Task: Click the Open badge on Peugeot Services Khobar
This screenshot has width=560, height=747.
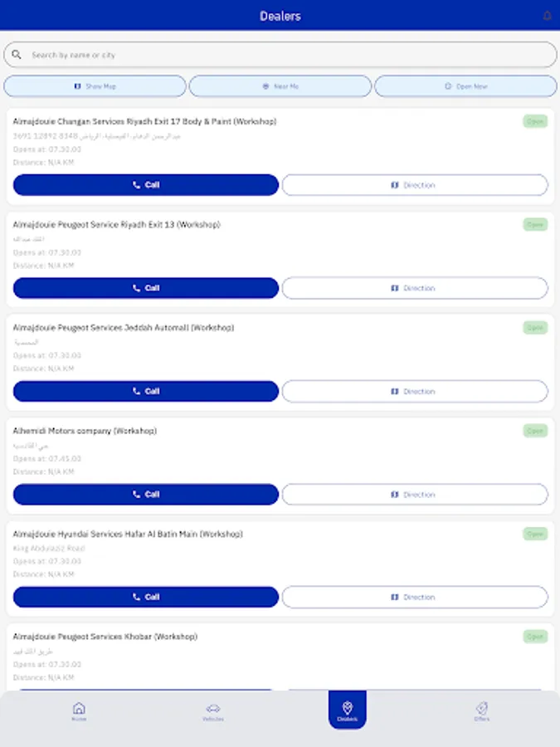Action: tap(534, 637)
